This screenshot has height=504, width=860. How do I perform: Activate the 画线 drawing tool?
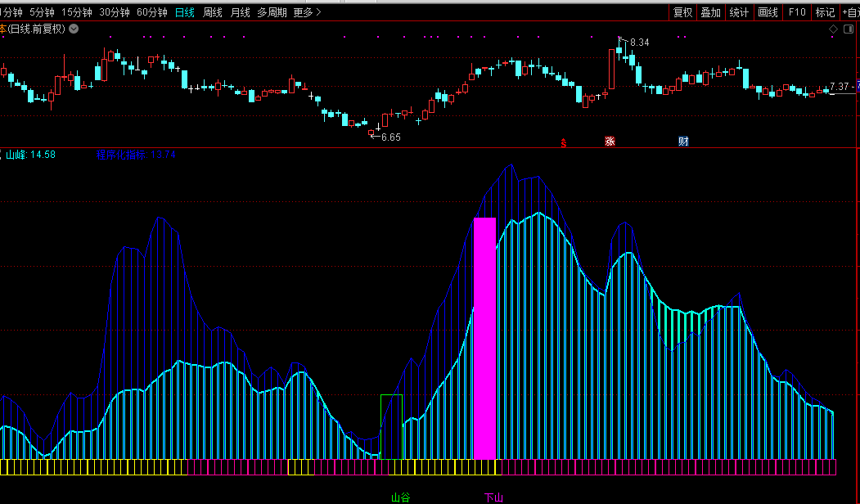(768, 12)
